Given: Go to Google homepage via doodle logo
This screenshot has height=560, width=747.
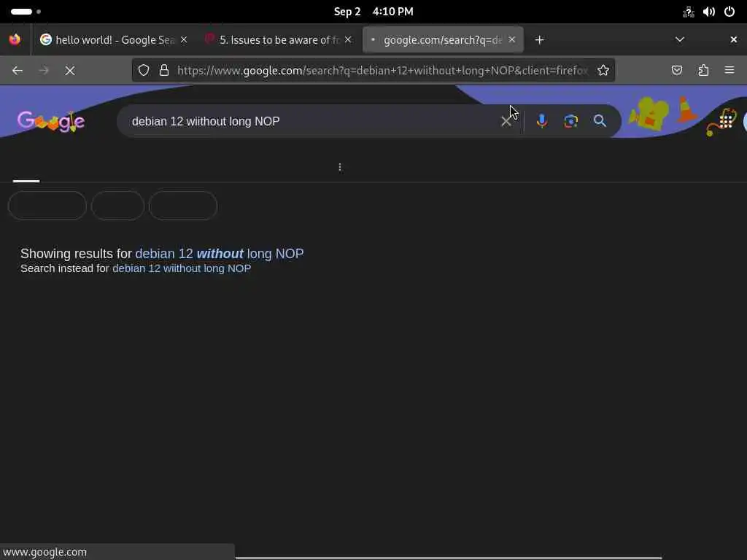Looking at the screenshot, I should (x=51, y=122).
